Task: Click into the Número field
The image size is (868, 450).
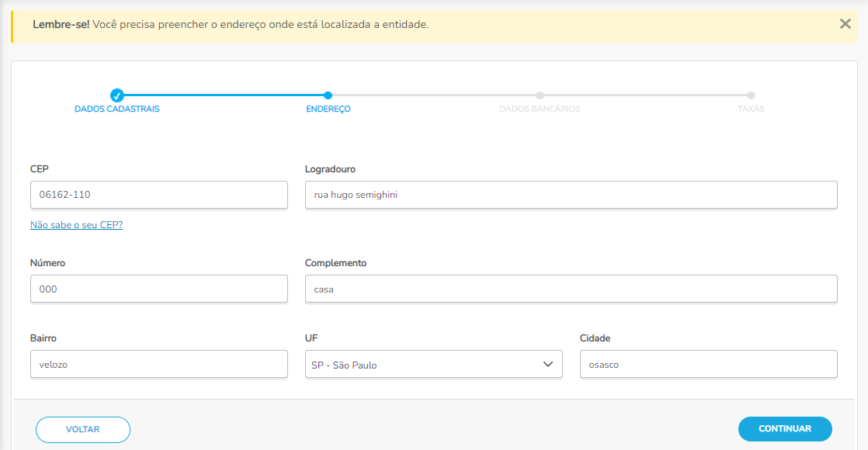Action: [x=159, y=289]
